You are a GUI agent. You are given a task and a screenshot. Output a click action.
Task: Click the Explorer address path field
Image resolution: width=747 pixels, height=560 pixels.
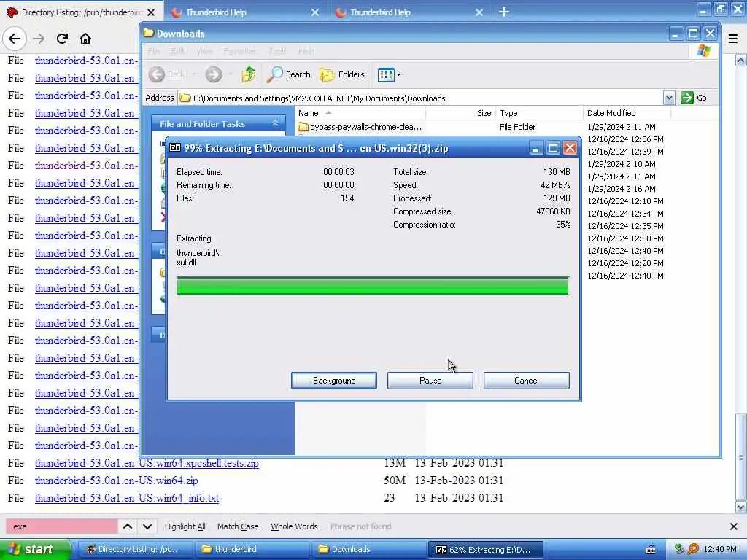(x=420, y=98)
